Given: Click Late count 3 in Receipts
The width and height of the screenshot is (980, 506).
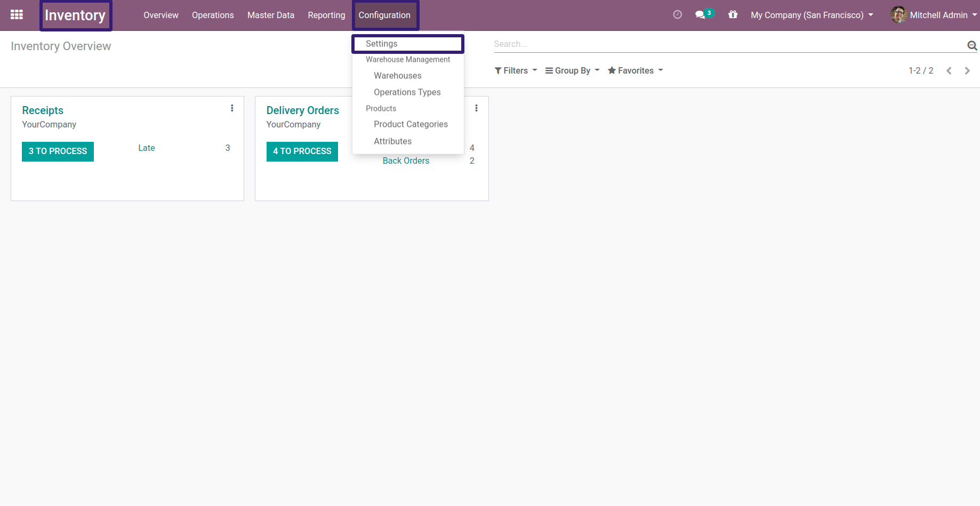Looking at the screenshot, I should tap(228, 148).
